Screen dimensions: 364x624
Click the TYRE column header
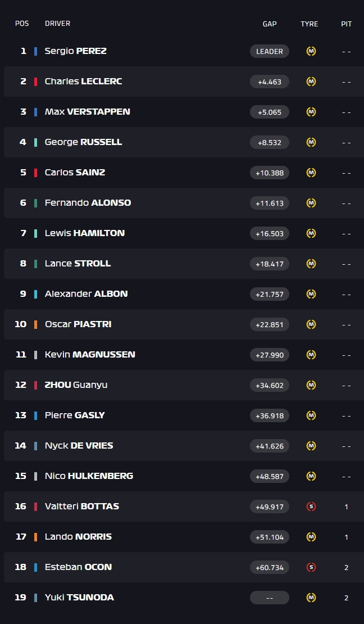click(309, 24)
